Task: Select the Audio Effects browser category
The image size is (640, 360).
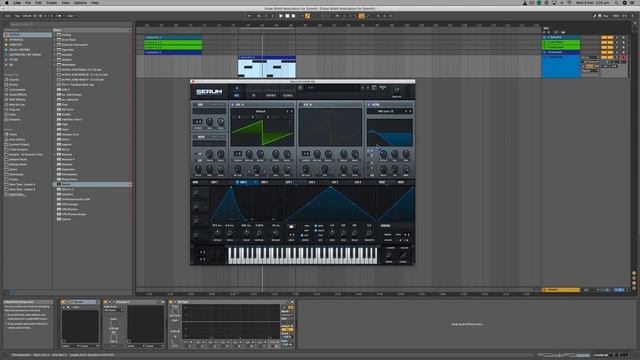Action: coord(18,94)
